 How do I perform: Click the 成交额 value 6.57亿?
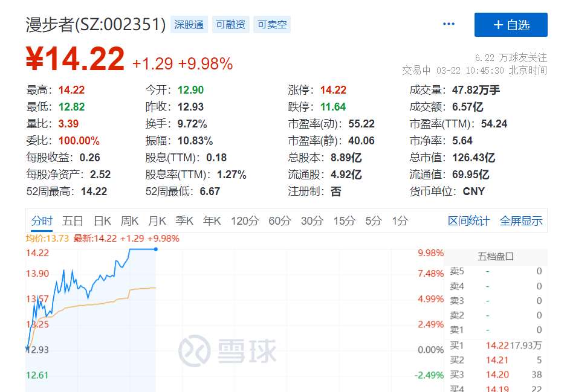(467, 107)
